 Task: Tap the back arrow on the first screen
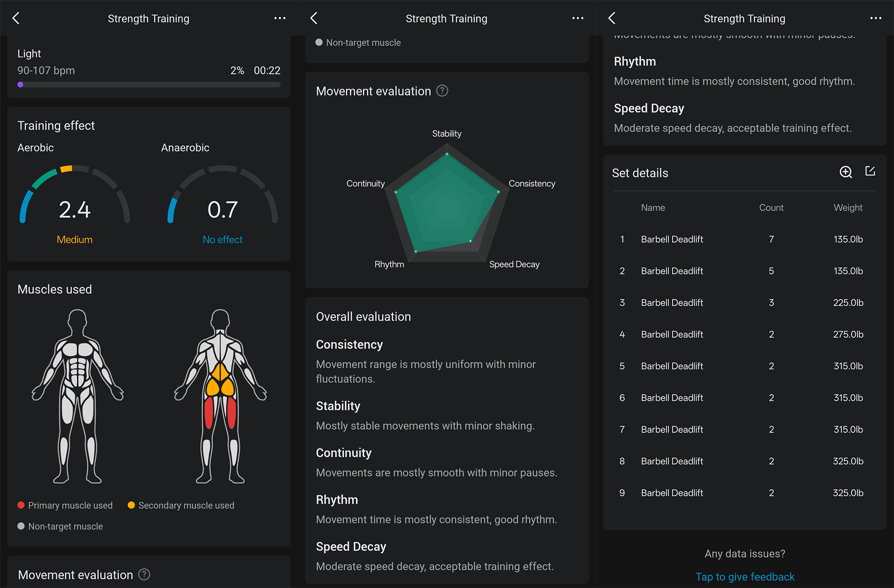[17, 18]
